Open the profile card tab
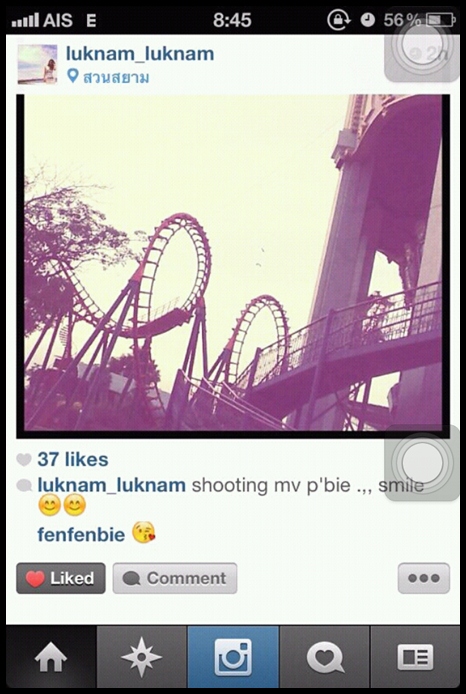The width and height of the screenshot is (466, 694). click(x=415, y=658)
